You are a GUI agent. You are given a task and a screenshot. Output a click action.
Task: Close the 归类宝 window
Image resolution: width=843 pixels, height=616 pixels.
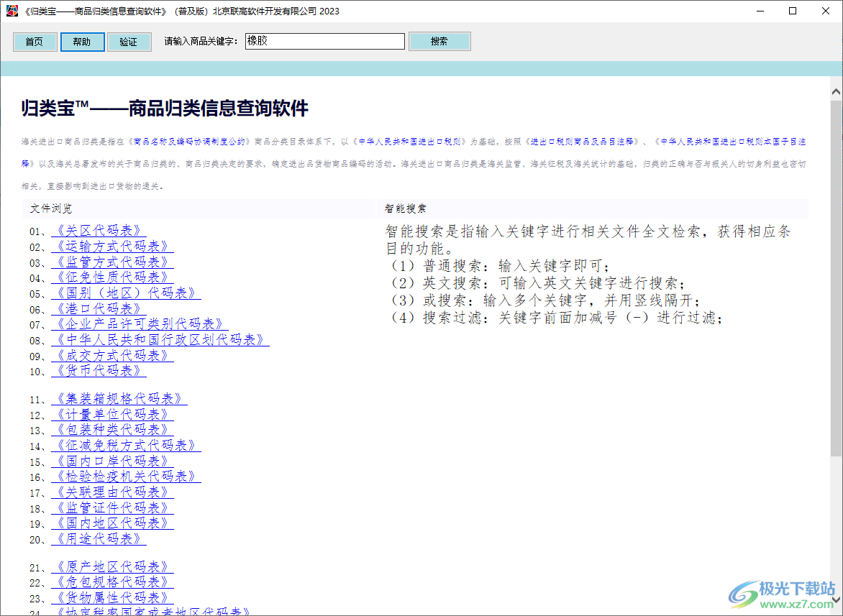click(x=826, y=11)
